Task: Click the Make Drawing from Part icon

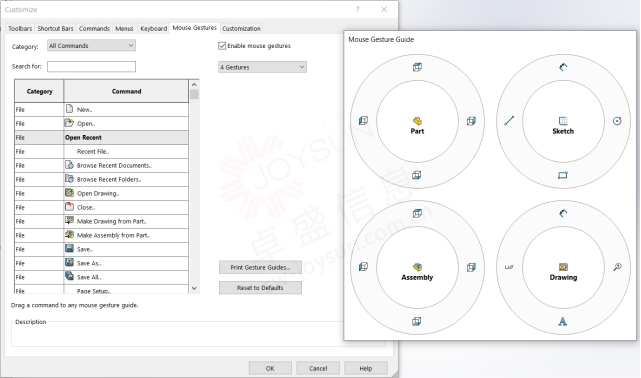Action: click(x=69, y=220)
